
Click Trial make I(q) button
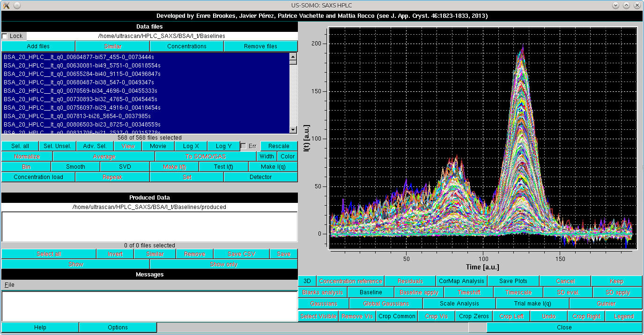pos(533,304)
